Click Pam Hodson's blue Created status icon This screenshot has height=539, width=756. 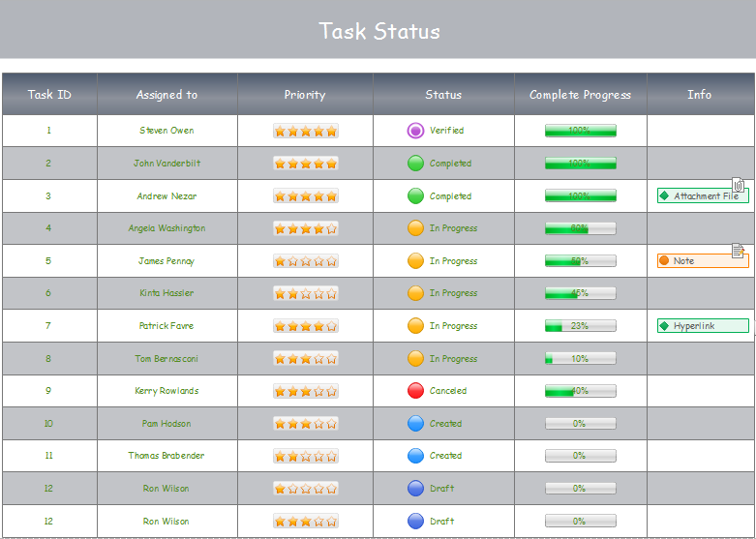coord(415,423)
